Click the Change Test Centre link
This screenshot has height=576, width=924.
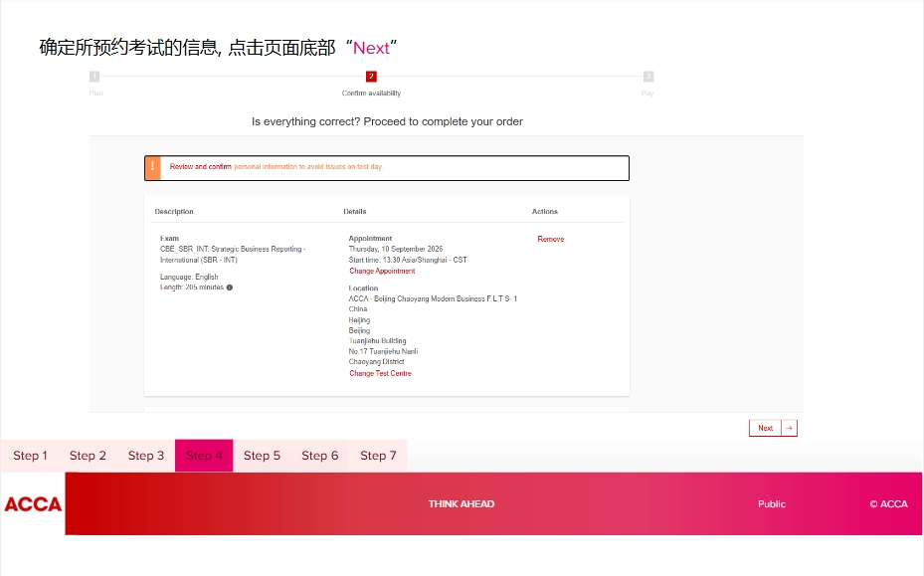click(x=380, y=374)
